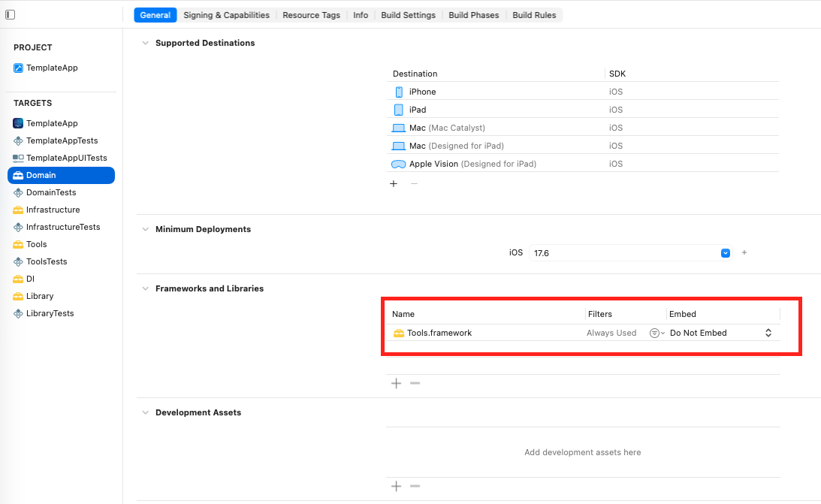821x504 pixels.
Task: Toggle the sidebar panel icon
Action: (10, 15)
